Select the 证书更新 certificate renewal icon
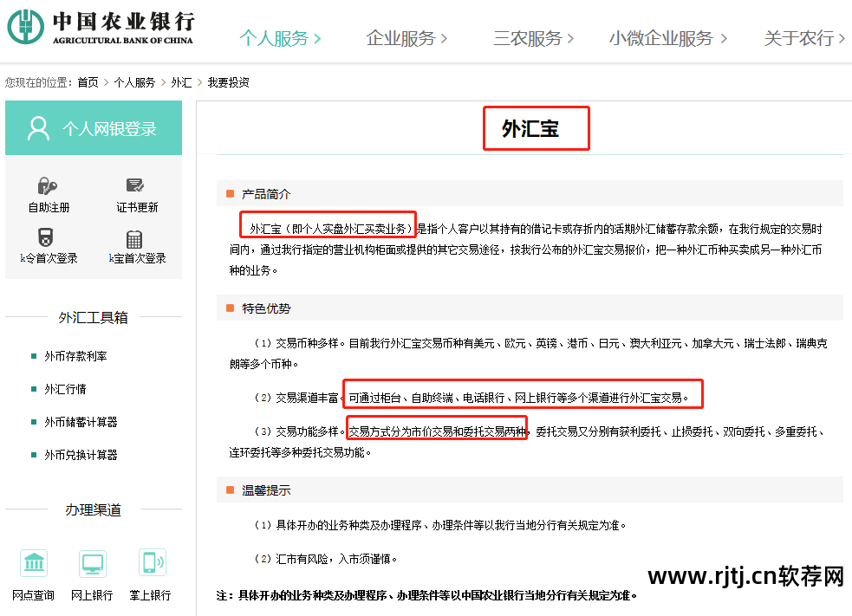This screenshot has height=616, width=852. [135, 185]
